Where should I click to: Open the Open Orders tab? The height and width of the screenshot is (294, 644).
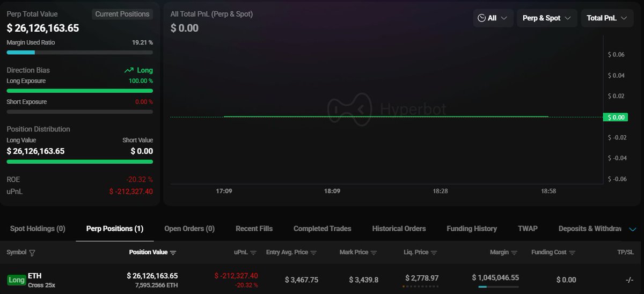[x=189, y=229]
